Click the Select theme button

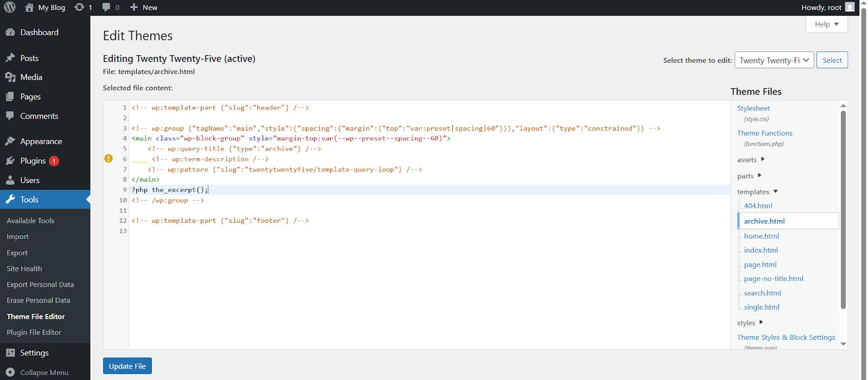(x=832, y=60)
